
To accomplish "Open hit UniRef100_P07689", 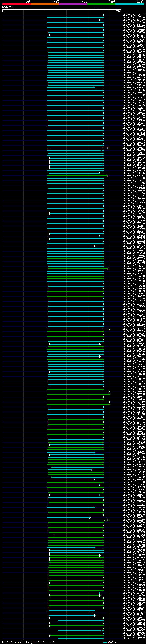I will [x=134, y=27].
